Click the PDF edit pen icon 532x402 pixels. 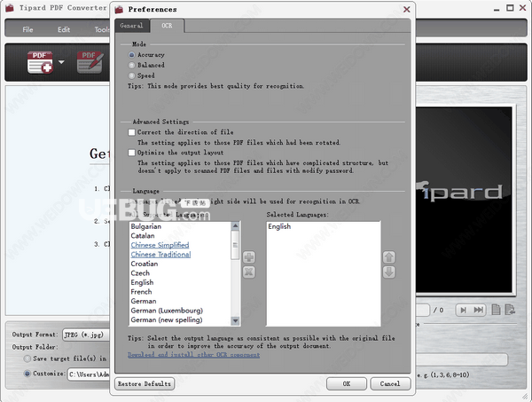point(90,62)
